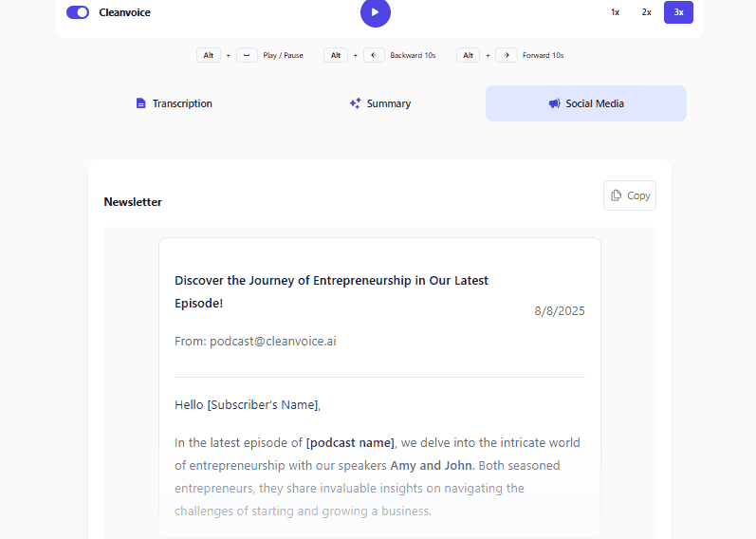Set playback speed to 2x
756x539 pixels.
click(x=646, y=12)
